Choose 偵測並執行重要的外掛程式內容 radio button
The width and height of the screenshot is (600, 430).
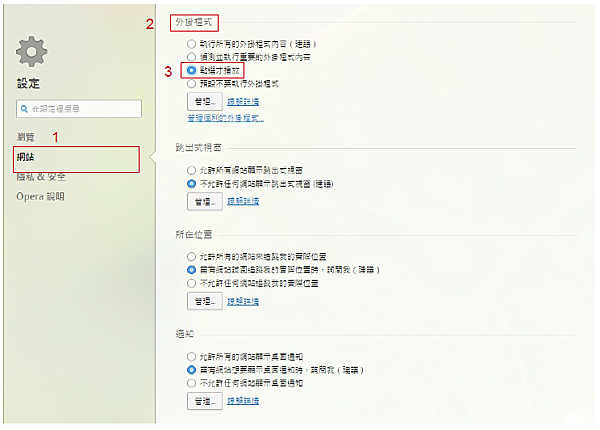tap(191, 57)
